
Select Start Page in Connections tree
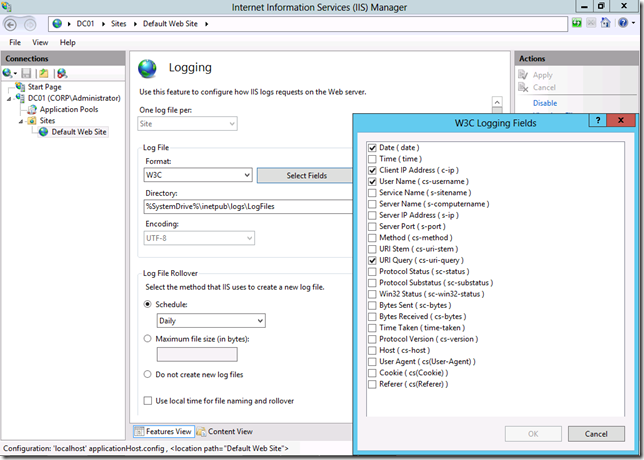pos(44,87)
